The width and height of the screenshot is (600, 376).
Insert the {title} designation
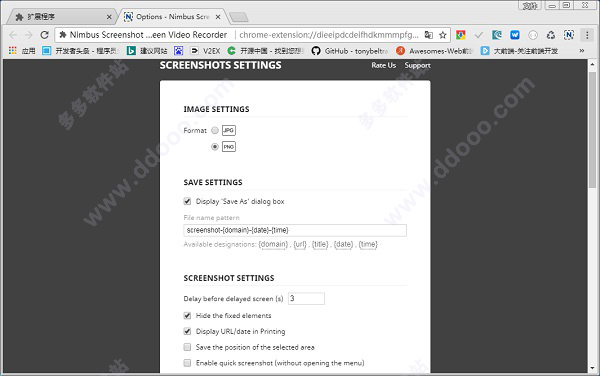[320, 244]
